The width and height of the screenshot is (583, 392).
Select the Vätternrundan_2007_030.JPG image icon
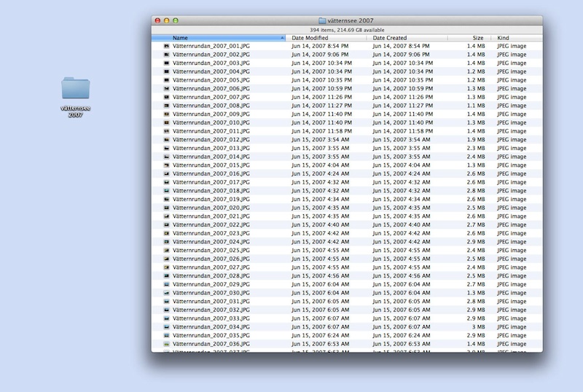point(167,293)
